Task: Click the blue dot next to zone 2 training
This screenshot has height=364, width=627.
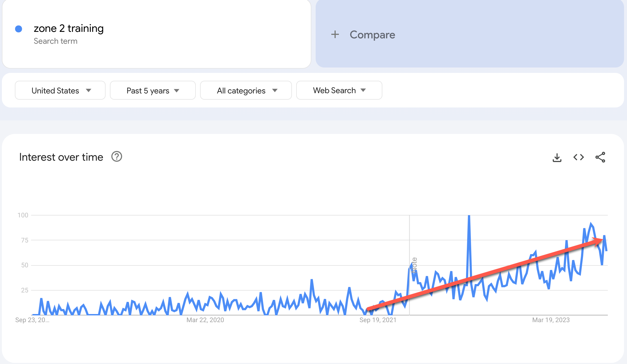Action: [18, 29]
